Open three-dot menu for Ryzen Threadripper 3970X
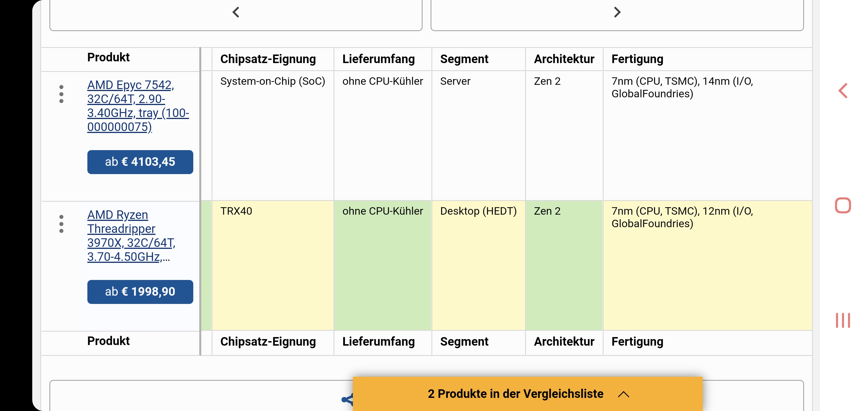 point(61,224)
